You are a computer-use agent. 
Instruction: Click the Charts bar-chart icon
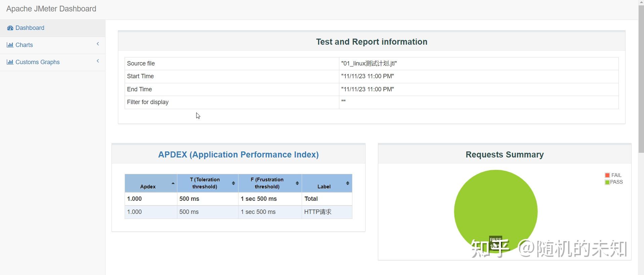tap(10, 45)
